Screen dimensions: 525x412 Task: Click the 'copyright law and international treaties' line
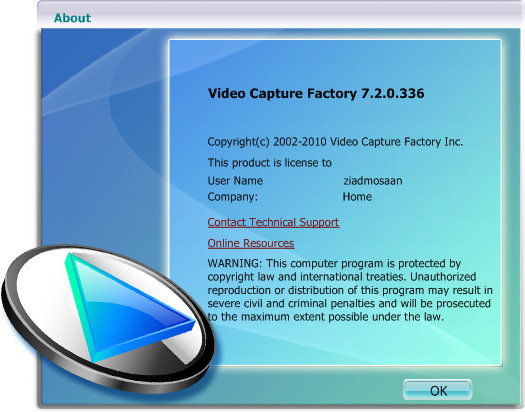(342, 277)
